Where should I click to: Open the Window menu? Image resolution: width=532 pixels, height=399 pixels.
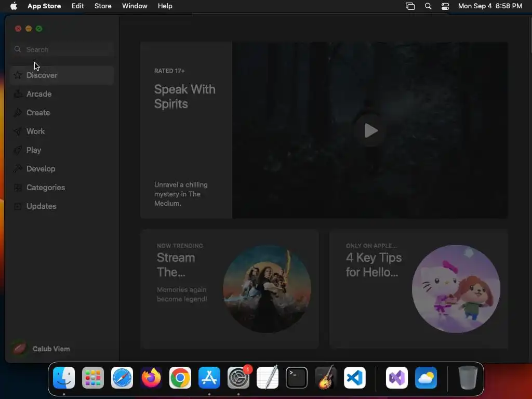135,6
